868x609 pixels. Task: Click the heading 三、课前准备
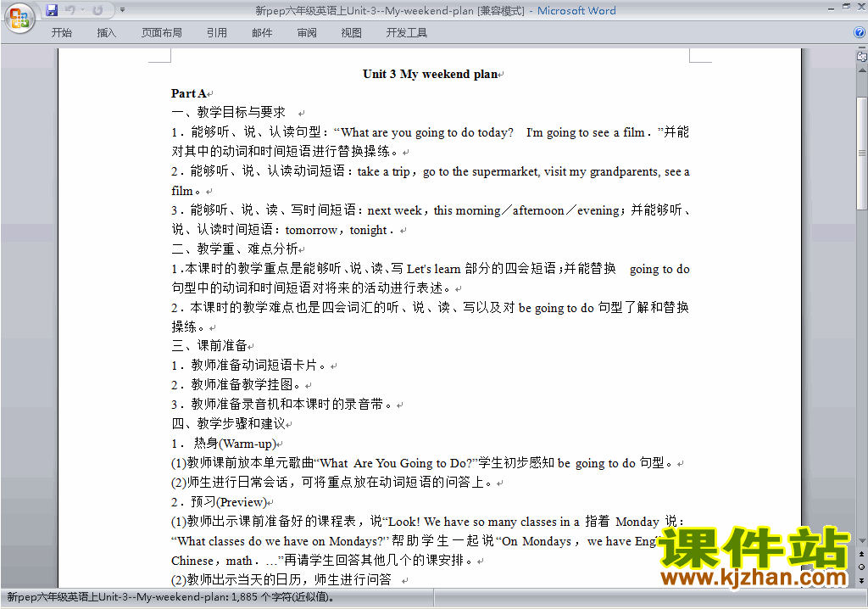point(209,346)
